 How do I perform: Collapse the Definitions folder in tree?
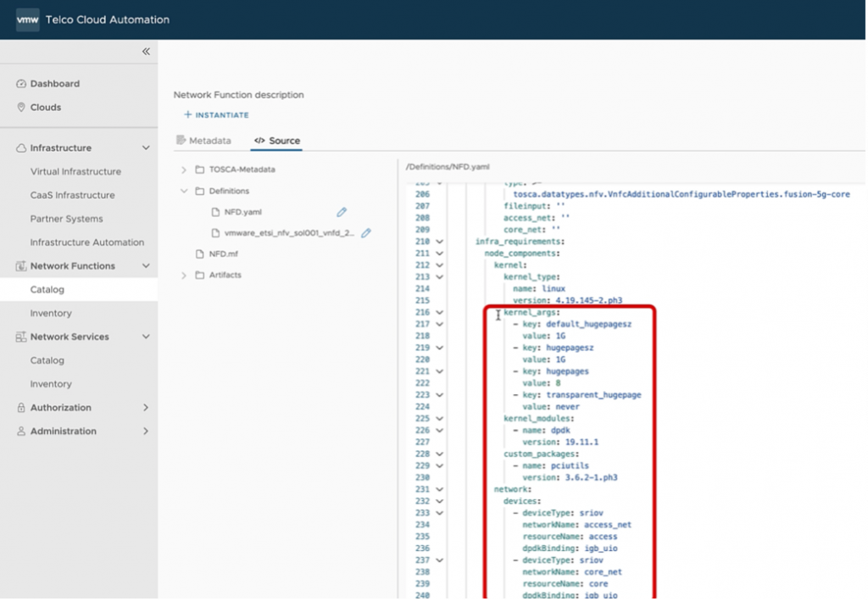coord(184,192)
